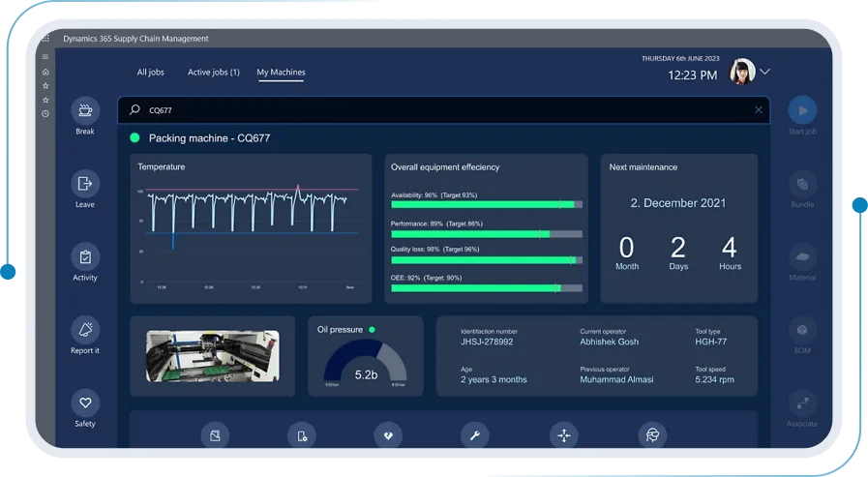Clear the CQ677 search with X
The width and height of the screenshot is (868, 477).
point(759,109)
